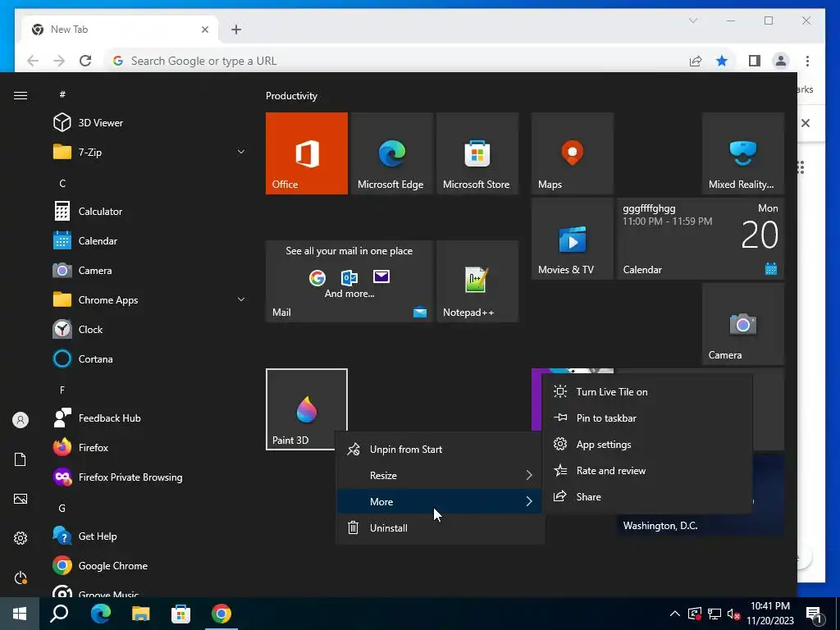Open the 3D Viewer app from list
This screenshot has width=840, height=630.
(149, 123)
